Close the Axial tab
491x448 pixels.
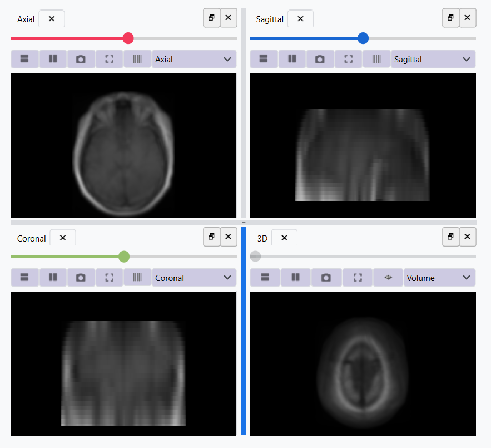pyautogui.click(x=52, y=19)
